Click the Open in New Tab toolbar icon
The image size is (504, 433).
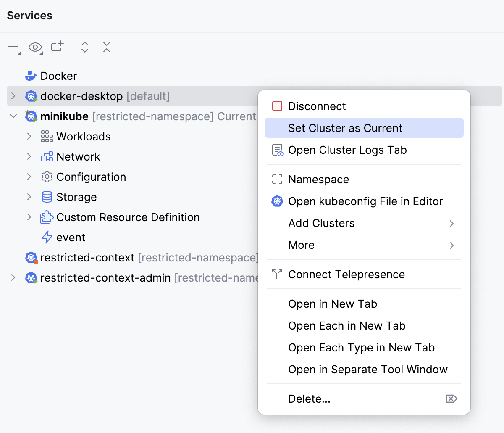pos(57,47)
